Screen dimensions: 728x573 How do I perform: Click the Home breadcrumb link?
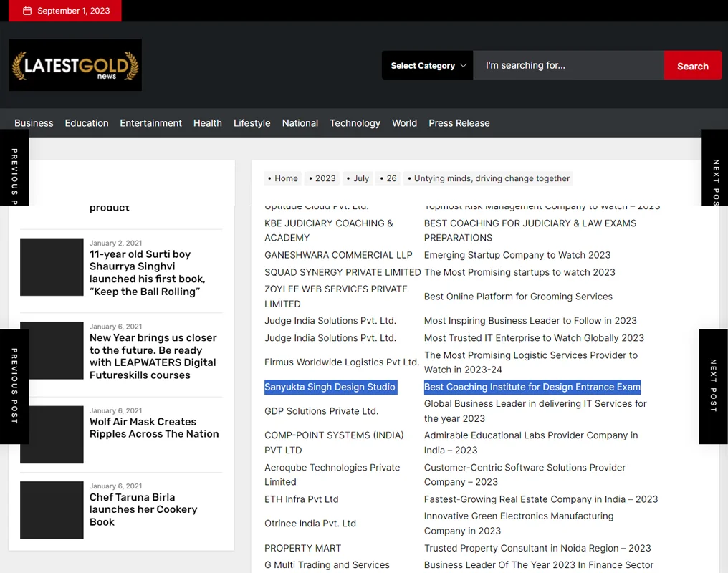tap(286, 178)
